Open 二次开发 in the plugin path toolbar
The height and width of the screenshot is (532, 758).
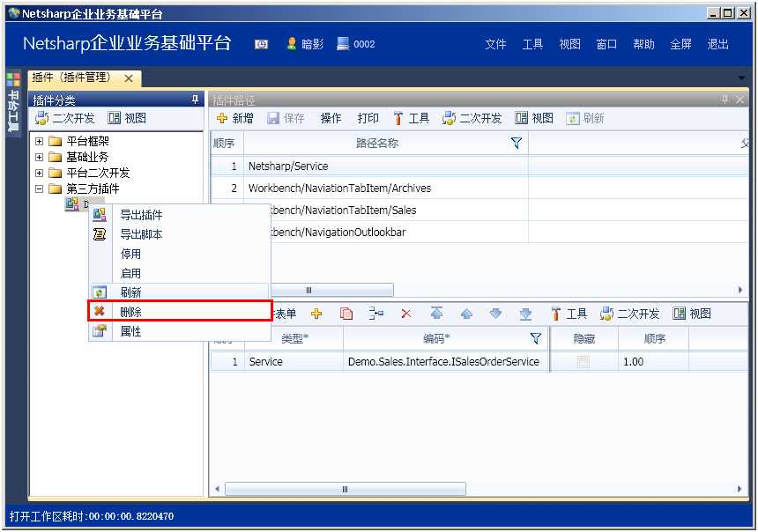tap(472, 118)
